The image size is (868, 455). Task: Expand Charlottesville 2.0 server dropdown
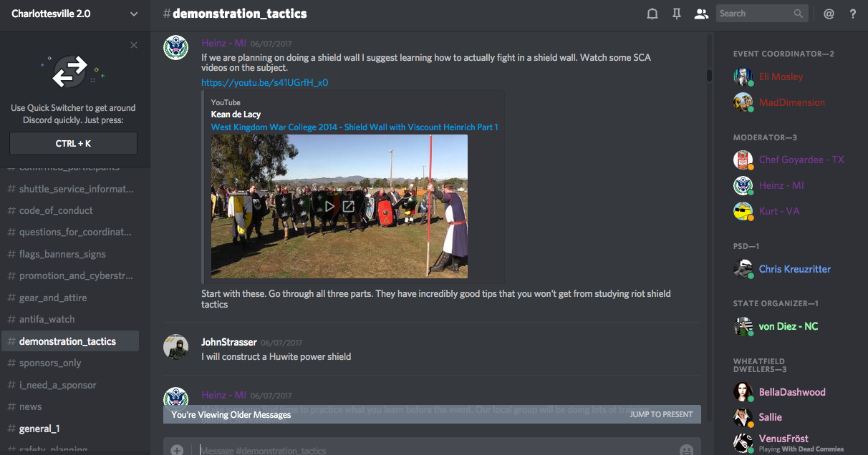coord(134,14)
